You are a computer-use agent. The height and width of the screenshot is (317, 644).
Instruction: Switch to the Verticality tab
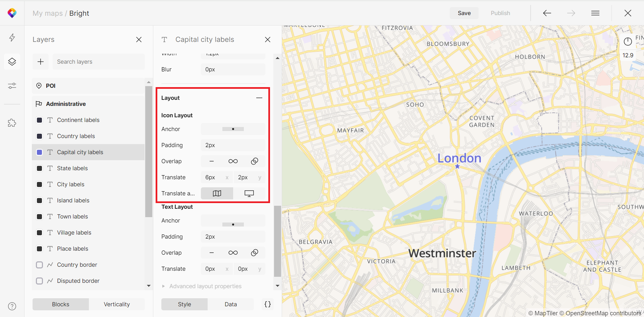click(117, 304)
